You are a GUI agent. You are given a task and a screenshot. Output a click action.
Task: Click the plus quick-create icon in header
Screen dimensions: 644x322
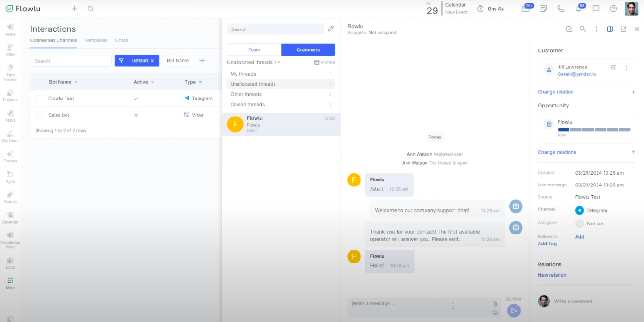point(74,9)
